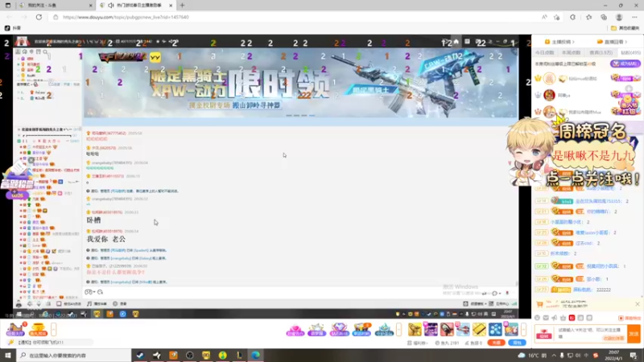Open the Steam icon on taskbar
This screenshot has width=644, height=362.
point(140,355)
